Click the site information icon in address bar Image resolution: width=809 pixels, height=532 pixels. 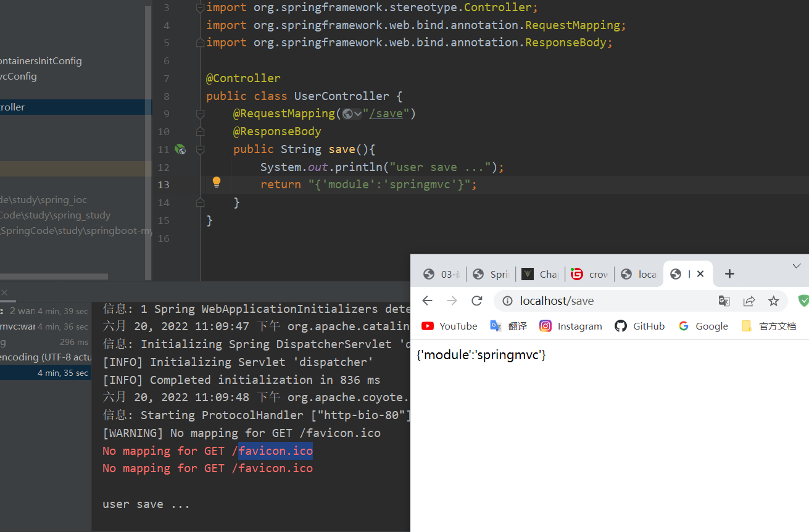(507, 301)
